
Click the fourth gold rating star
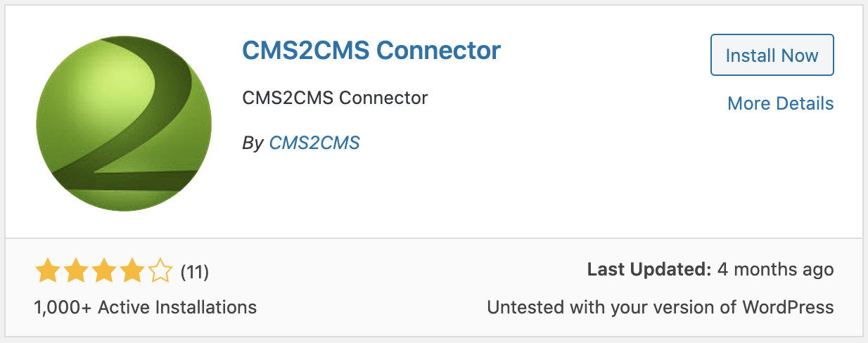132,271
